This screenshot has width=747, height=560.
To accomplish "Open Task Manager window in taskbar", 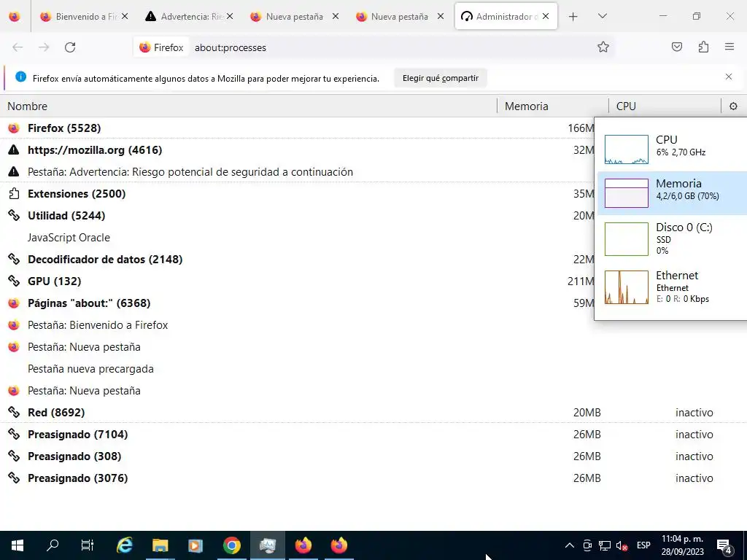I will (x=267, y=545).
